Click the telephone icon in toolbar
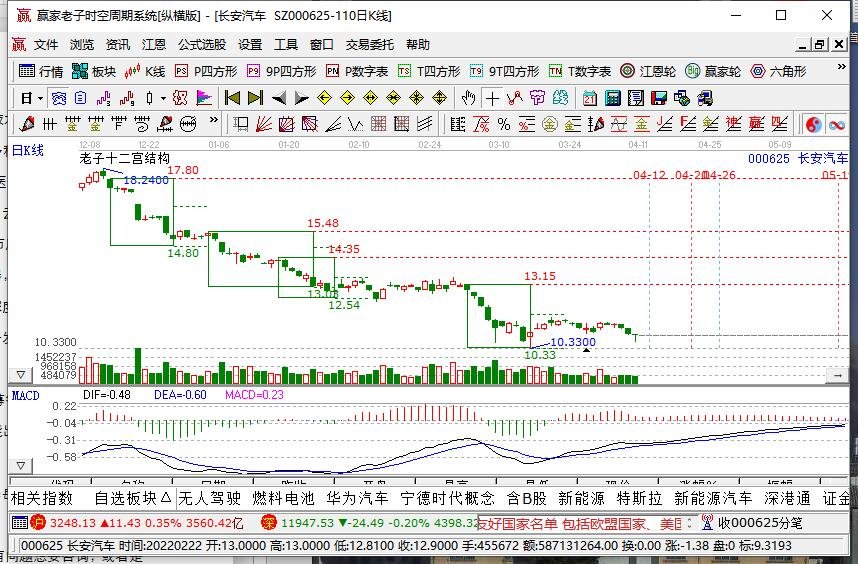Image resolution: width=858 pixels, height=564 pixels. tap(59, 98)
